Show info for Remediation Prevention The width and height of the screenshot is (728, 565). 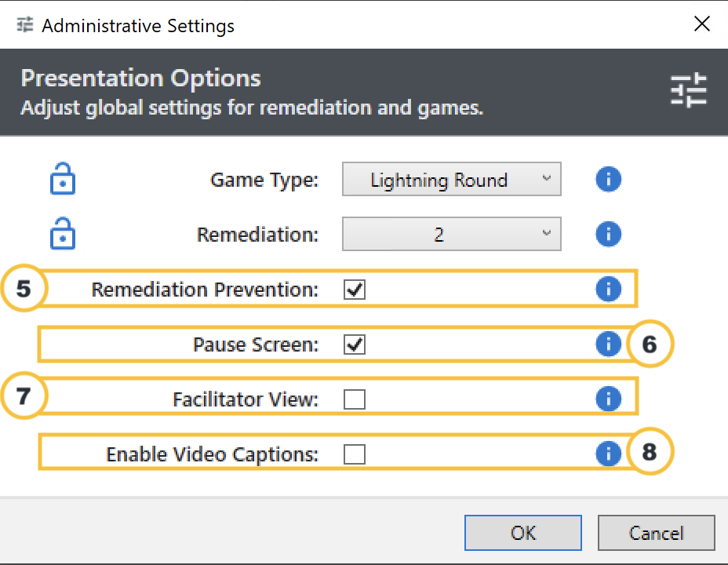click(608, 290)
